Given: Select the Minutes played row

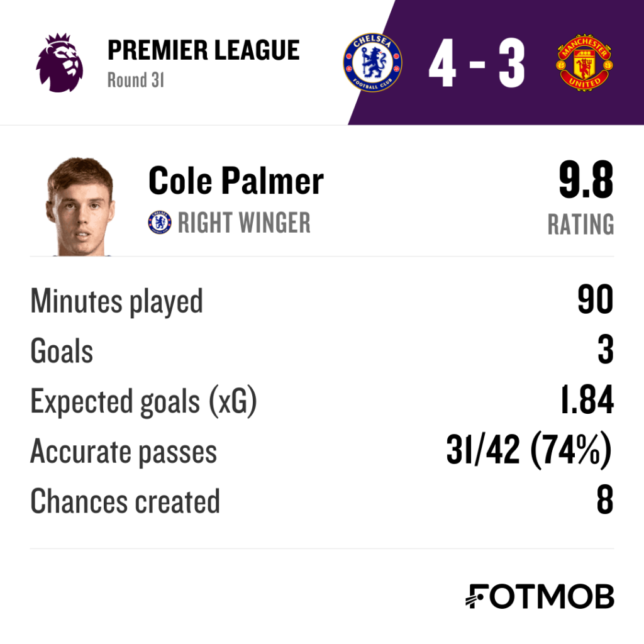Looking at the screenshot, I should 322,300.
